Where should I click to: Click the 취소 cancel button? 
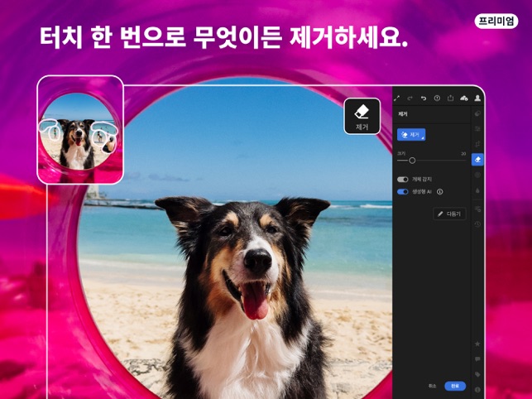click(x=432, y=386)
